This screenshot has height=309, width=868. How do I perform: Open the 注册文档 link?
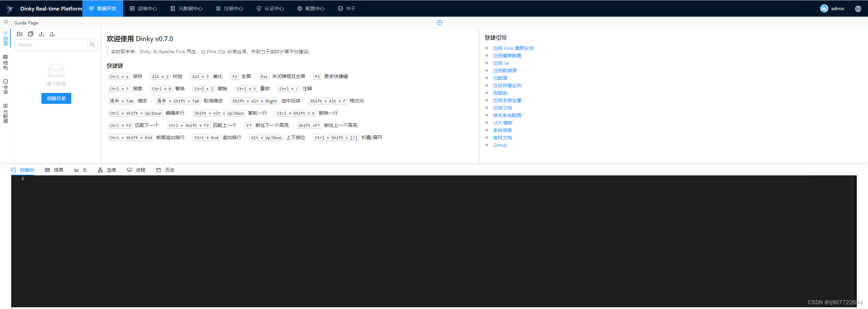tap(502, 108)
